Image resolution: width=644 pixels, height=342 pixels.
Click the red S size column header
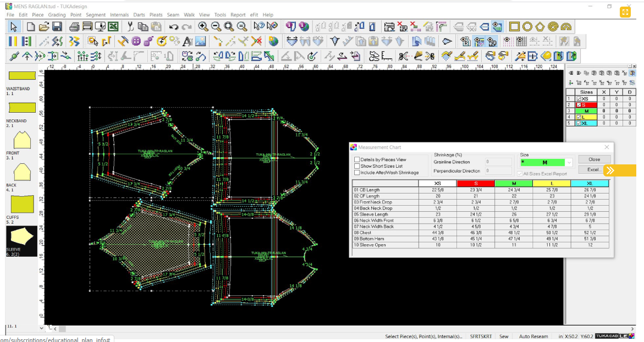(476, 183)
